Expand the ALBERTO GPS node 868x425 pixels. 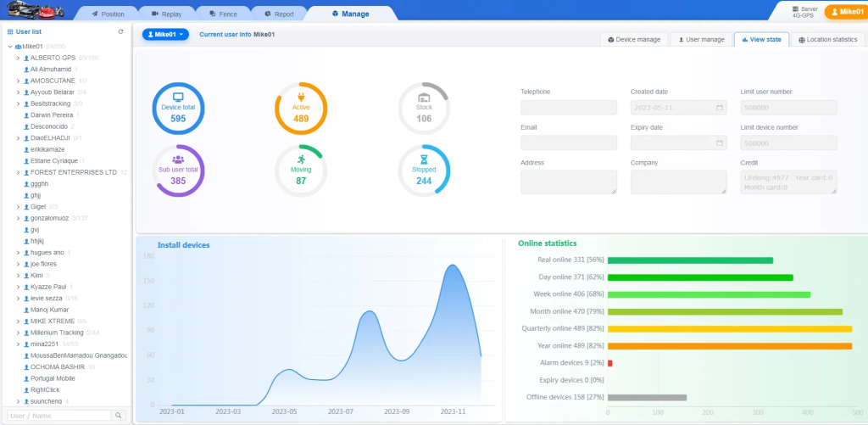[x=19, y=58]
